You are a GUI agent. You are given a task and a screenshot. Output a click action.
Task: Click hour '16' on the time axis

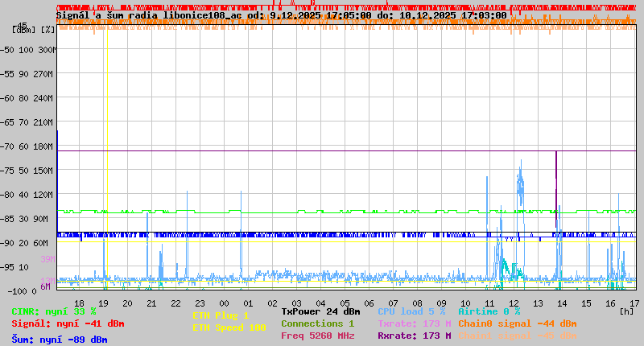[x=610, y=303]
